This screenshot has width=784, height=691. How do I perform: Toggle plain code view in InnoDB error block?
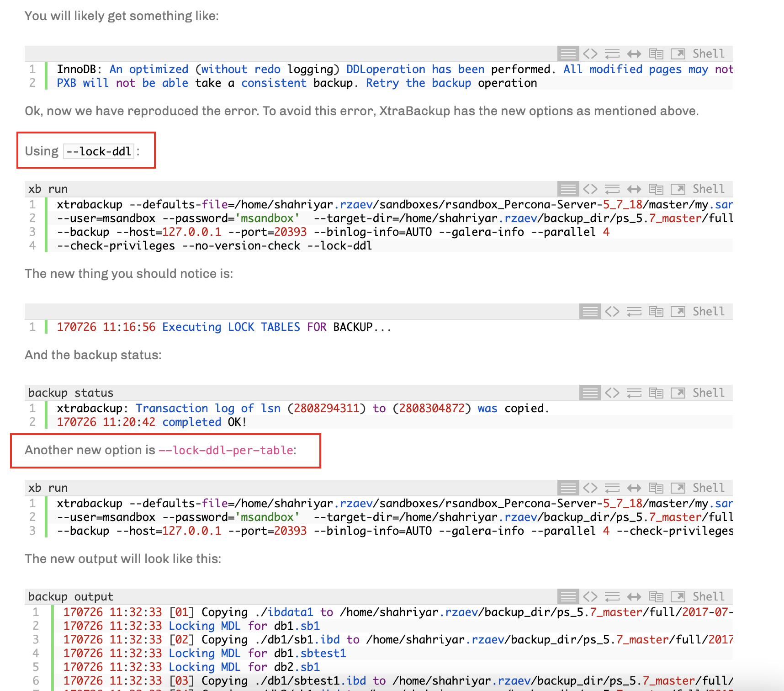click(x=590, y=54)
